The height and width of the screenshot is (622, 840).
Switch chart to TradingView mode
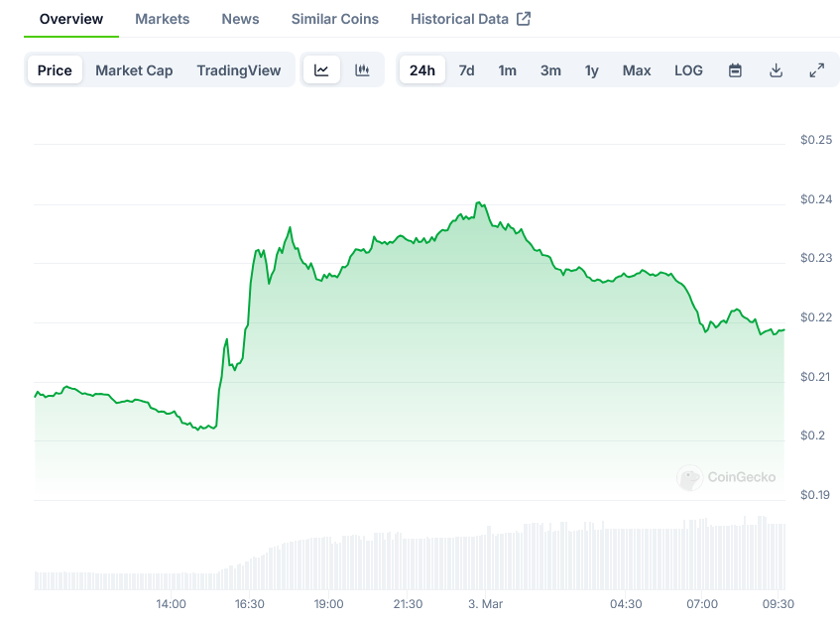point(238,70)
